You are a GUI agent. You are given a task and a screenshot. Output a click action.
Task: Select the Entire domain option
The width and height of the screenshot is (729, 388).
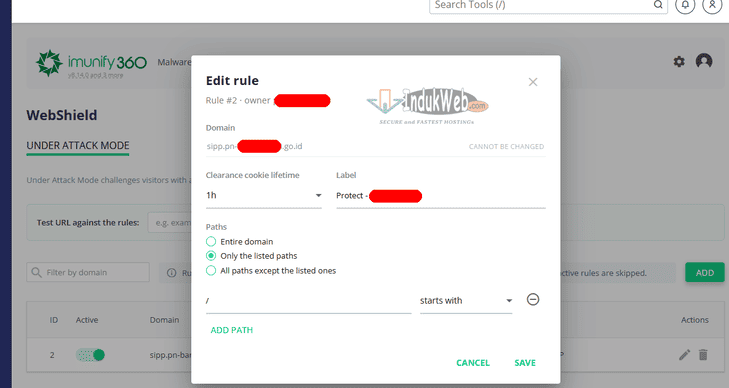point(211,242)
